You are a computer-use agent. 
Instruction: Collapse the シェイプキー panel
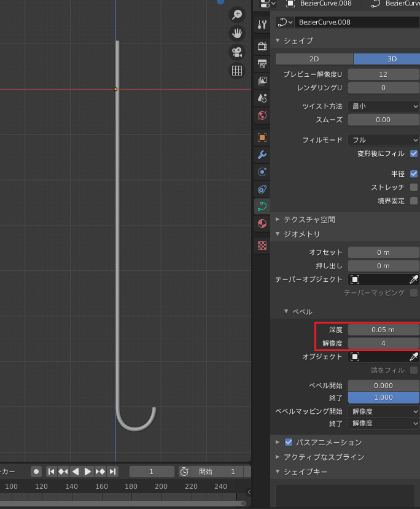[x=278, y=472]
